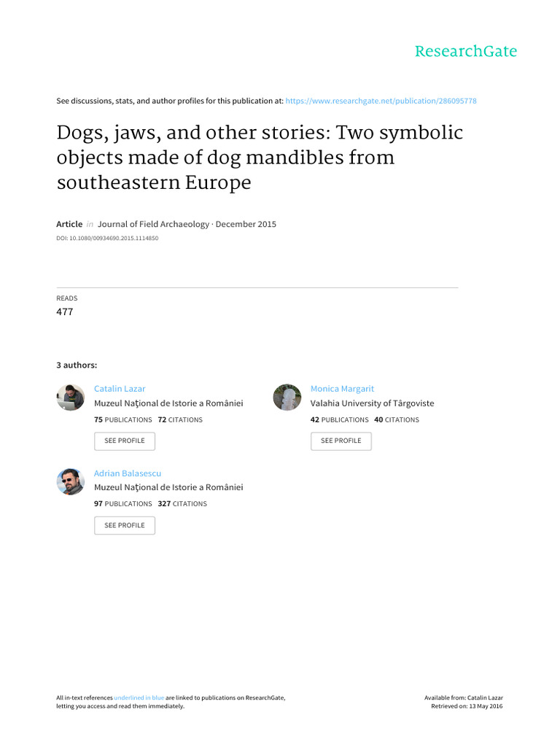Viewport: 560px width, 747px height.
Task: Click Catalin Lazar's profile photo
Action: point(71,398)
